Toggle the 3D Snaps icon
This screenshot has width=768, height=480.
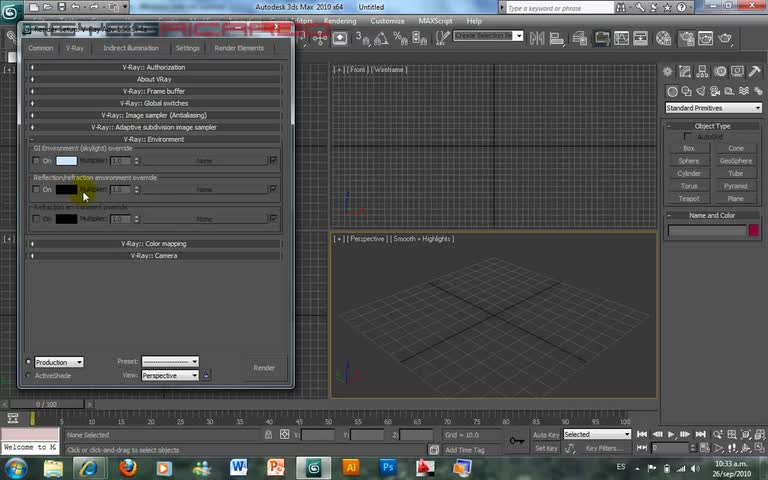tap(362, 38)
